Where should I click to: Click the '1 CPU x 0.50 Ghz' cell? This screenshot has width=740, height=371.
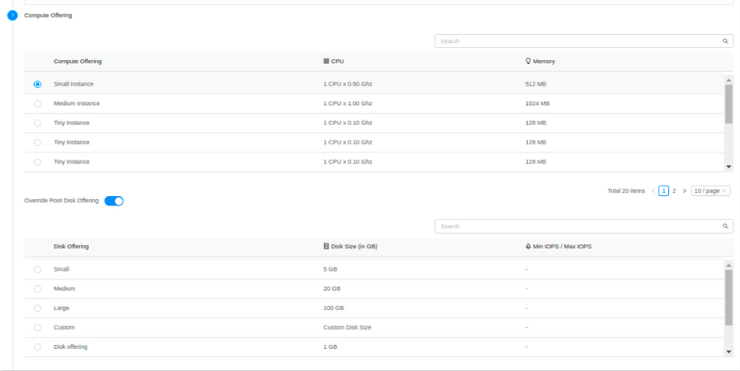[x=348, y=84]
